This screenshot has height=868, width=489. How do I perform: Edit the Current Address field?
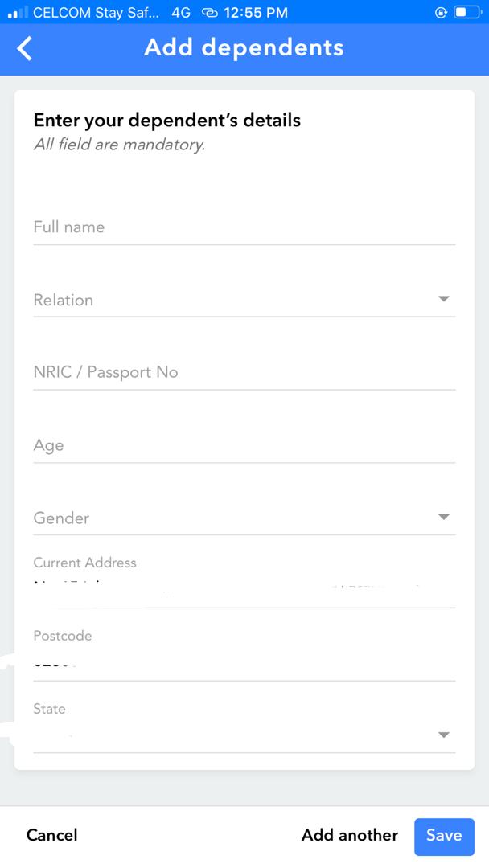coord(244,588)
